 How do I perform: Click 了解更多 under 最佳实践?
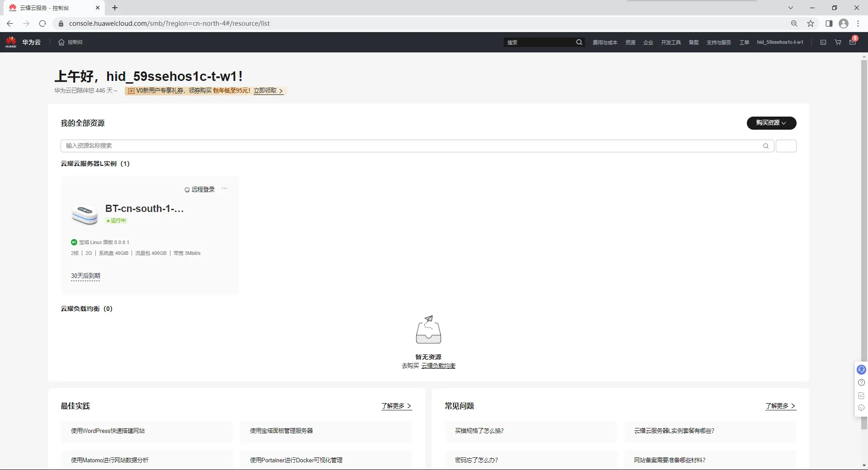pyautogui.click(x=396, y=406)
